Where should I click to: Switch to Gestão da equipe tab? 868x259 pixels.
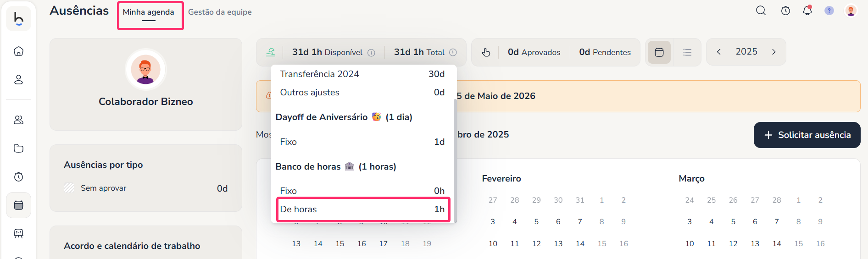click(220, 12)
